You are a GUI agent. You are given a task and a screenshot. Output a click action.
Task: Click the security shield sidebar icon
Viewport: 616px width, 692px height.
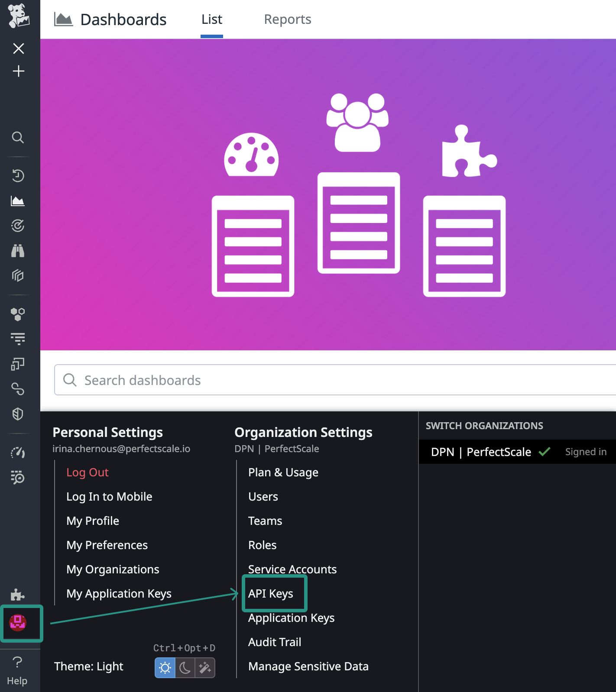pyautogui.click(x=18, y=414)
